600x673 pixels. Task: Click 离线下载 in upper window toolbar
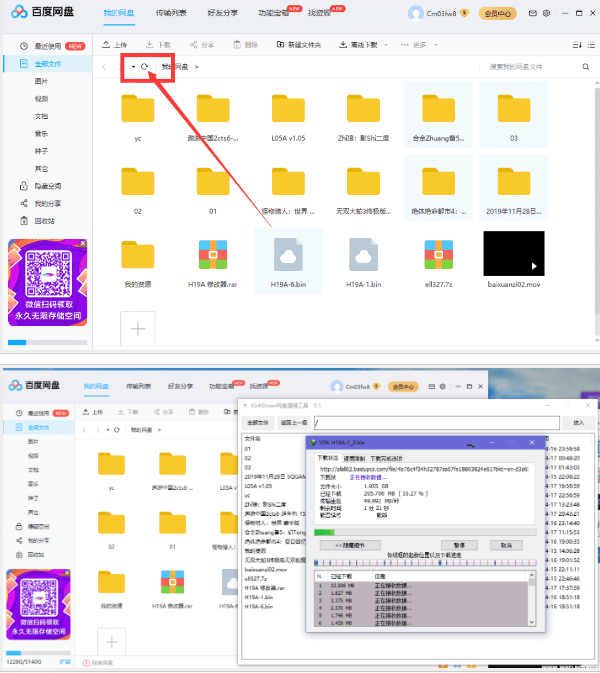coord(358,45)
